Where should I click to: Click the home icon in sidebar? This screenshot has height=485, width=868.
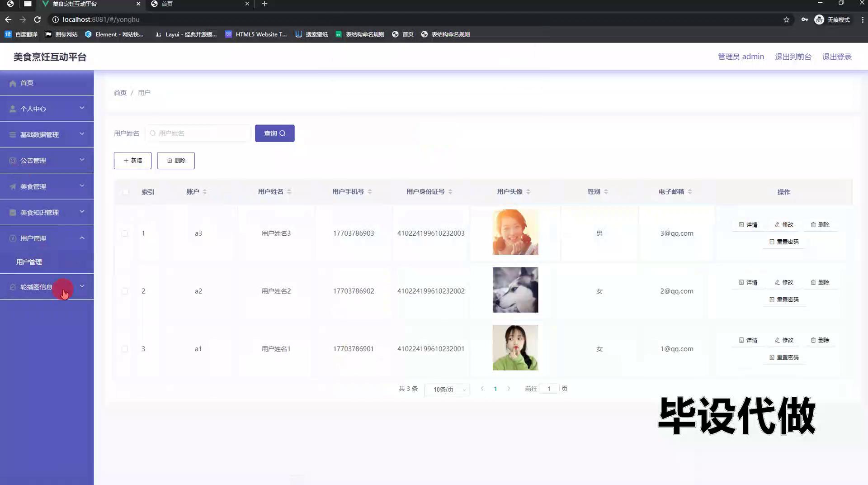click(x=13, y=83)
